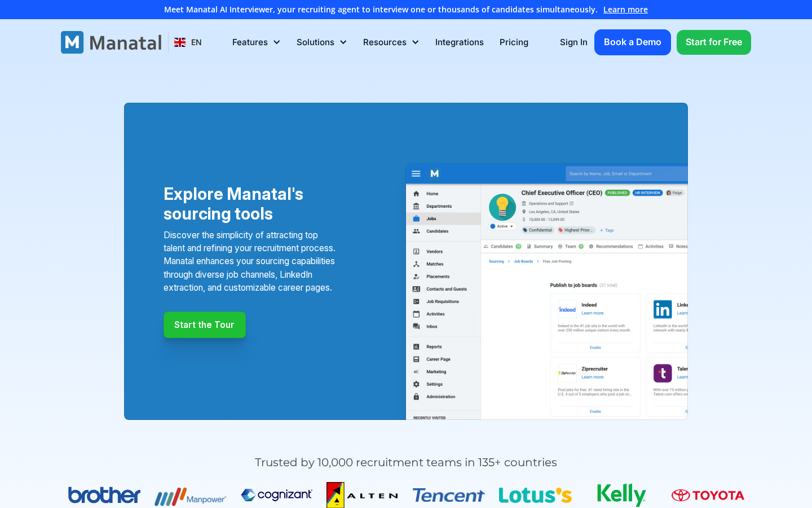Screen dimensions: 812x508
Task: Click the purple Talent.com logo
Action: 663,373
